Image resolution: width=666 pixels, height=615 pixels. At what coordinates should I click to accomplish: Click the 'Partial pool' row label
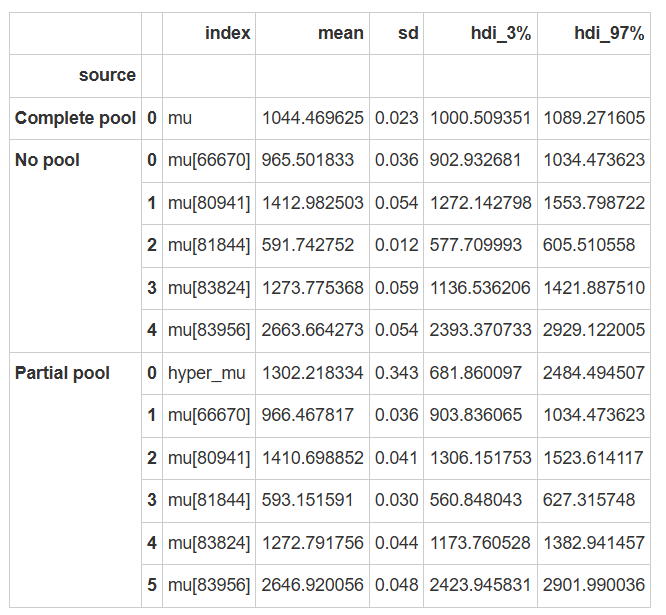click(x=62, y=373)
